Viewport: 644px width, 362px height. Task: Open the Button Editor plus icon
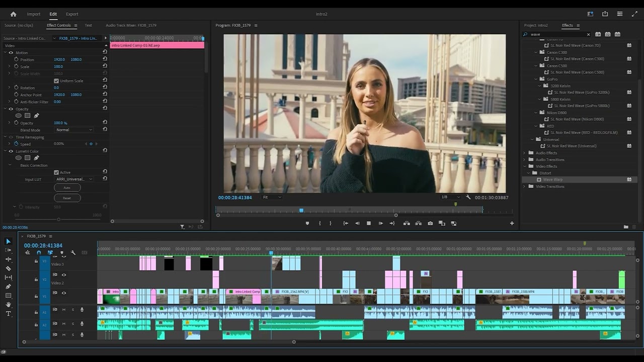click(x=512, y=223)
